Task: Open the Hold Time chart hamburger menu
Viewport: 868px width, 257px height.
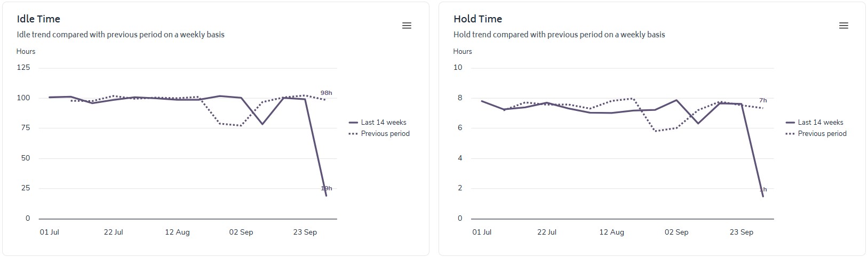Action: coord(843,26)
